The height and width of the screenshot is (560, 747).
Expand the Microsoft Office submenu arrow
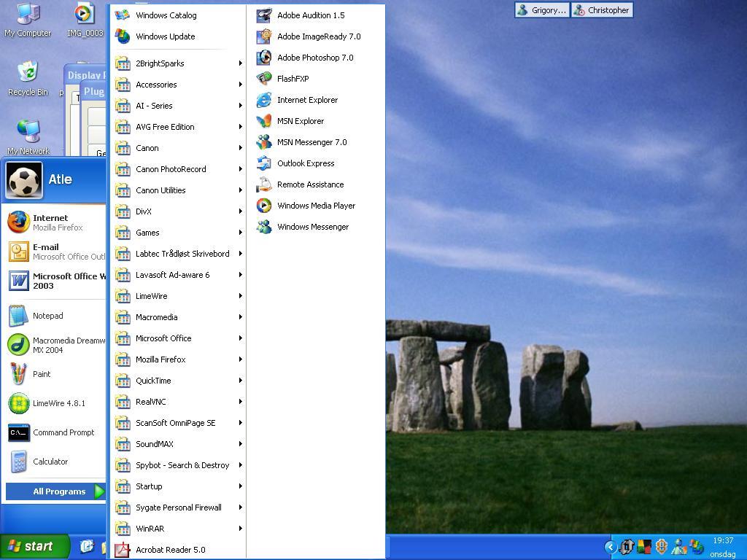(241, 338)
